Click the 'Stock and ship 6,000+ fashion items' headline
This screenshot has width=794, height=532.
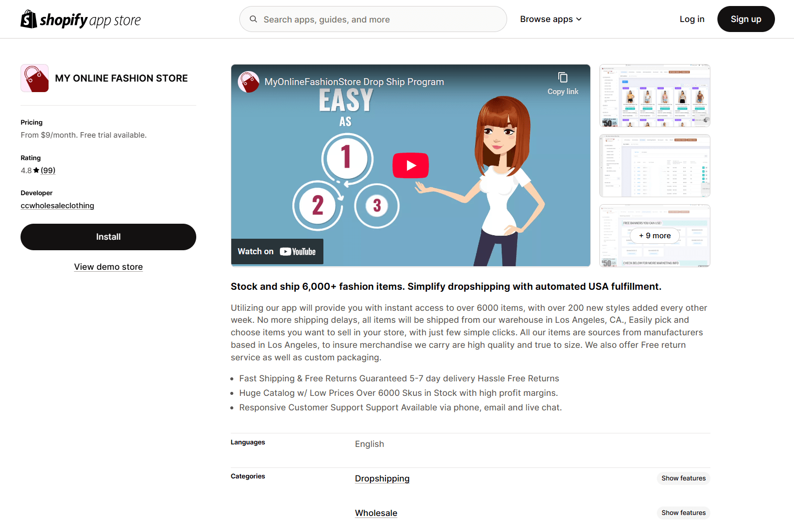point(446,286)
